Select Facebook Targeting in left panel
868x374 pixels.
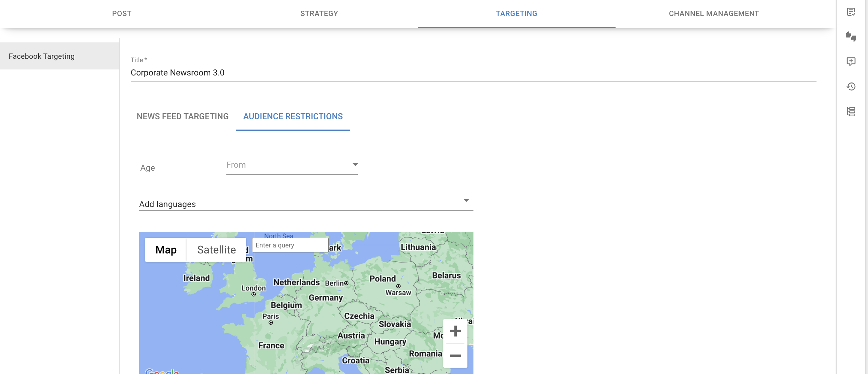click(42, 56)
